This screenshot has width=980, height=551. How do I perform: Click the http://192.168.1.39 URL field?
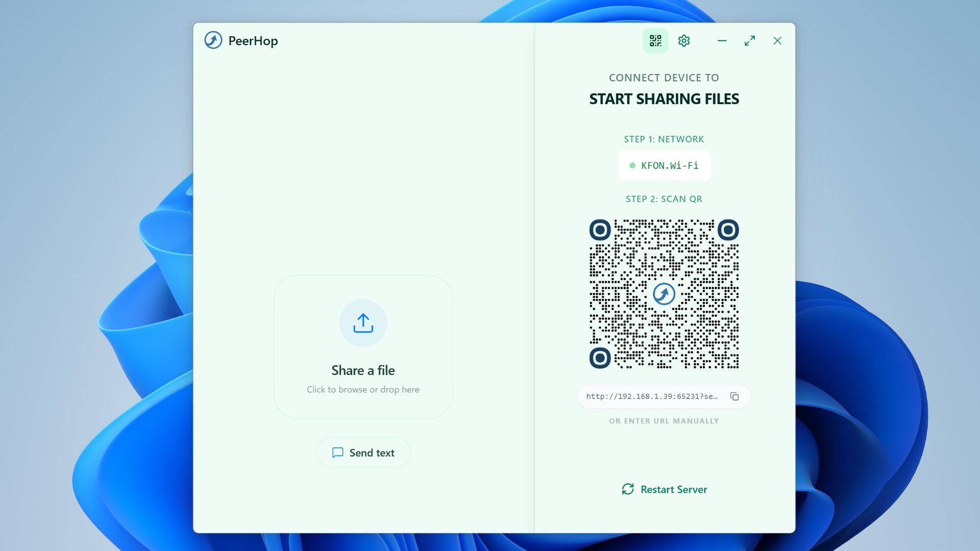652,396
